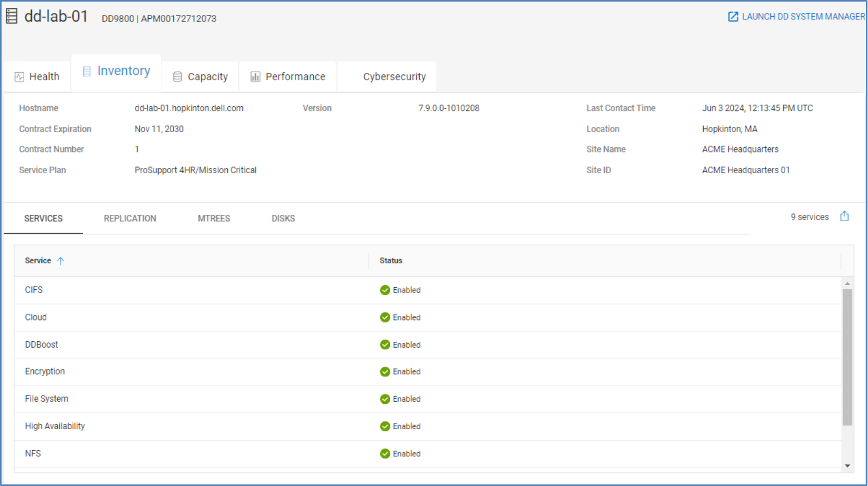Select the Inventory tab

pyautogui.click(x=116, y=73)
